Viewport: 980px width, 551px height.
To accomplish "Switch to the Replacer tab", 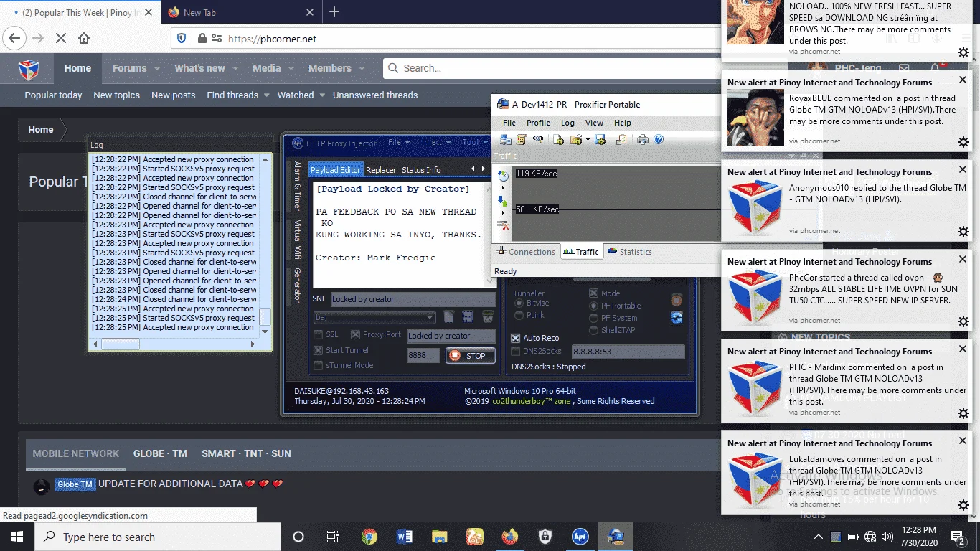I will click(x=381, y=170).
